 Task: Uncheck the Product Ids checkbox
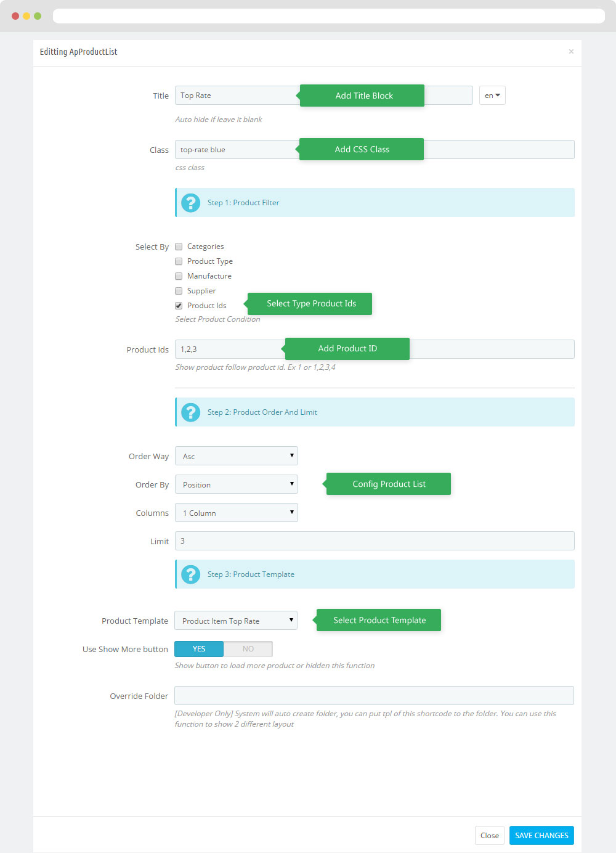coord(179,306)
